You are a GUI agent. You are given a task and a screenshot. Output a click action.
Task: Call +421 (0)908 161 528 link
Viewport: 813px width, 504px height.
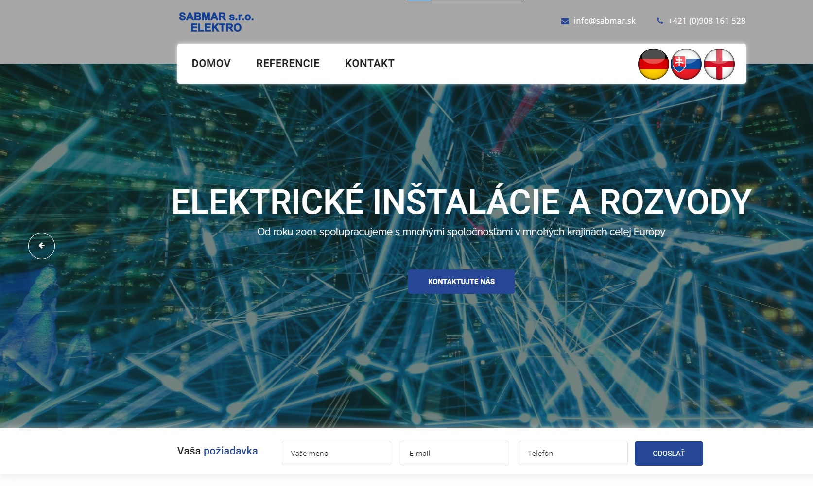coord(707,21)
